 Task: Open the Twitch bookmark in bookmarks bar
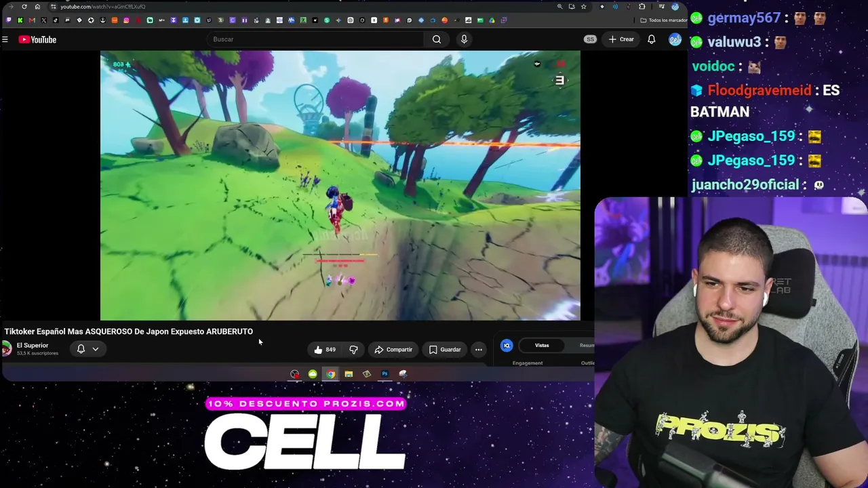coord(8,20)
